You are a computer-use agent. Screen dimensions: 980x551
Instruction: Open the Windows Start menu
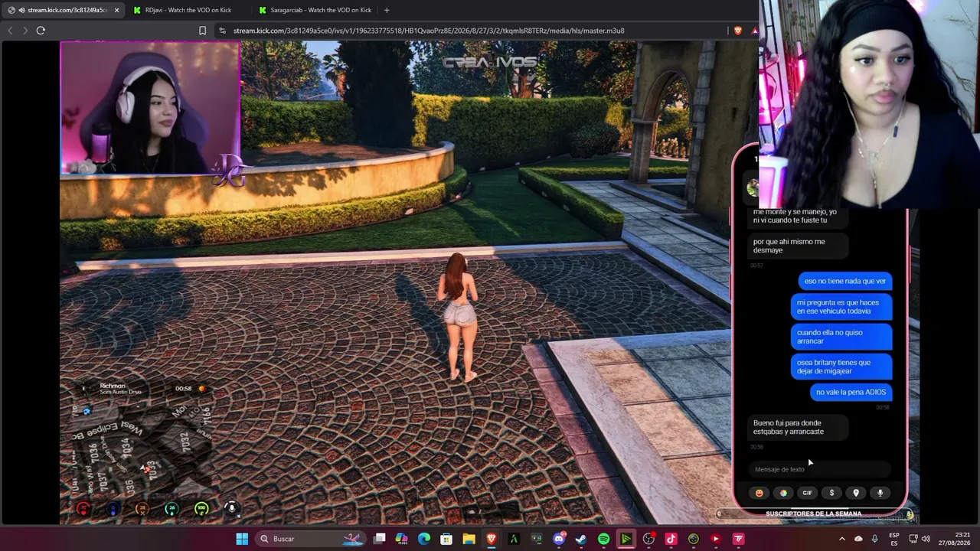242,539
